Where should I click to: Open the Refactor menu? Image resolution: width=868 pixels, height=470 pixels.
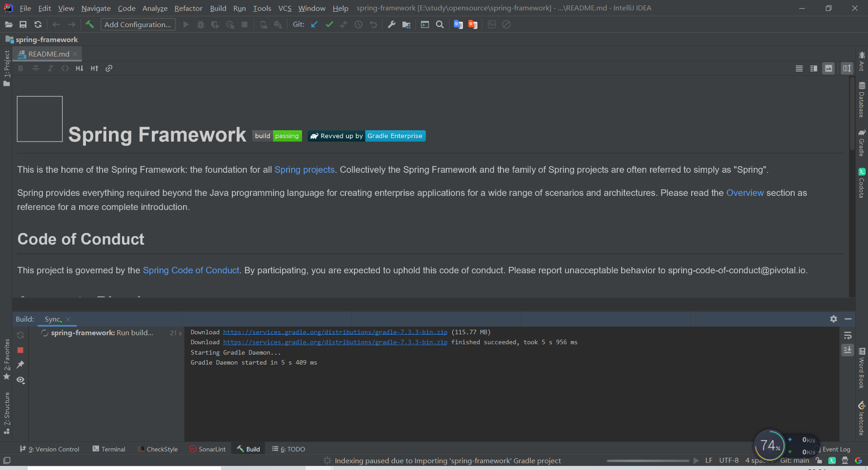pos(188,8)
